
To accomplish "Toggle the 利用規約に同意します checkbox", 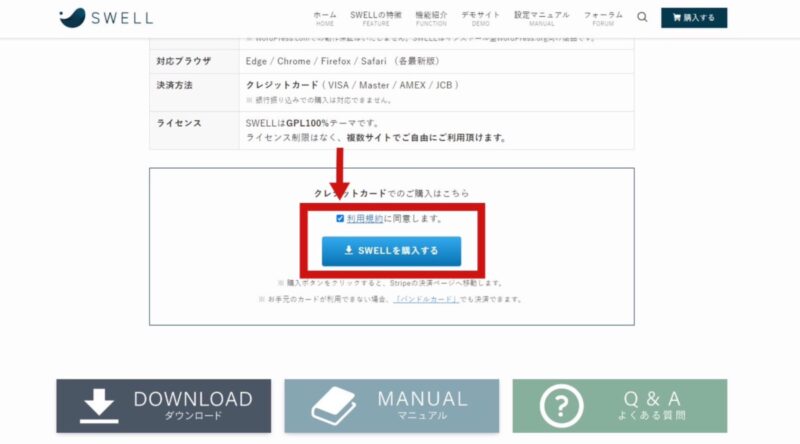I will pyautogui.click(x=340, y=218).
